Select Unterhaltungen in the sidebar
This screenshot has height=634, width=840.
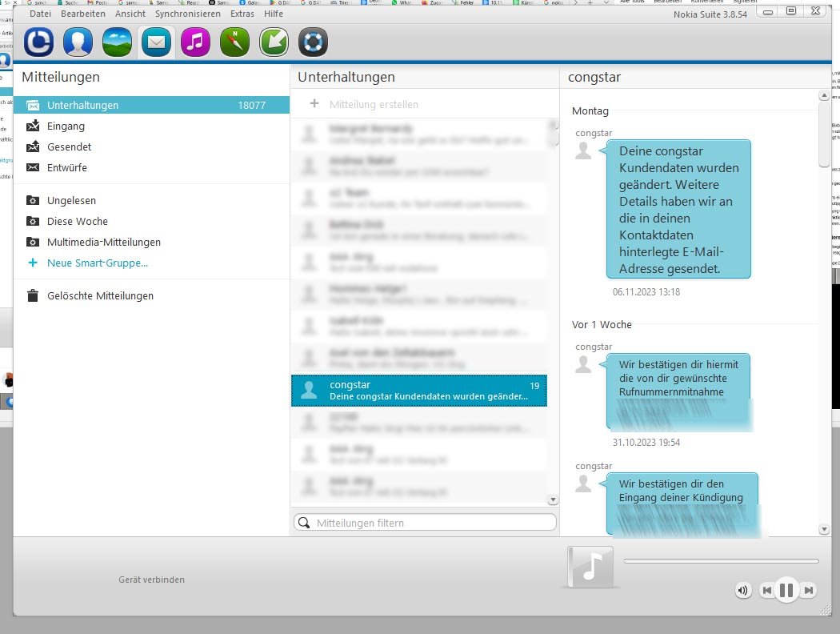coord(152,105)
